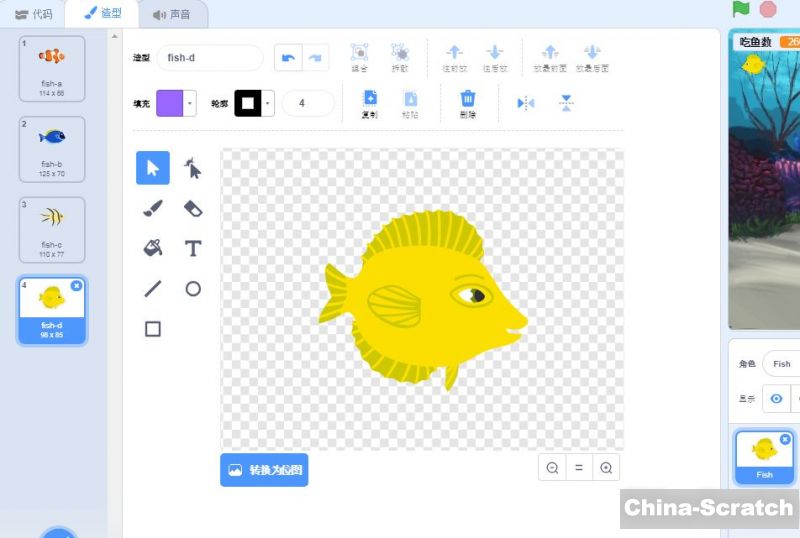
Task: Select the Rectangle tool
Action: click(x=153, y=329)
